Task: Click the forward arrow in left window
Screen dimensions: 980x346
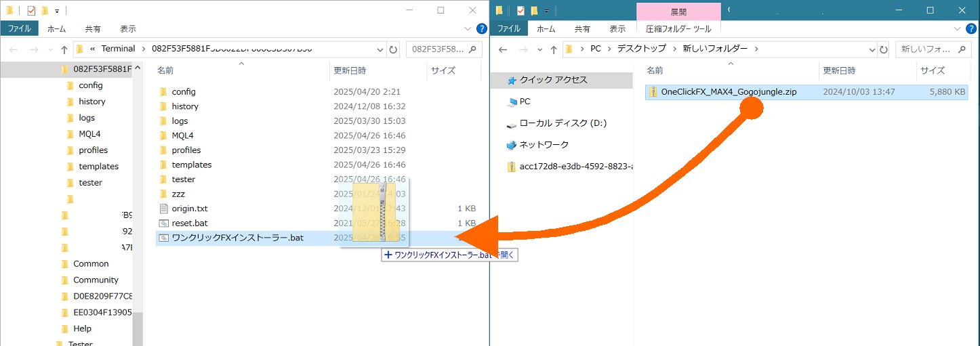Action: [x=33, y=49]
